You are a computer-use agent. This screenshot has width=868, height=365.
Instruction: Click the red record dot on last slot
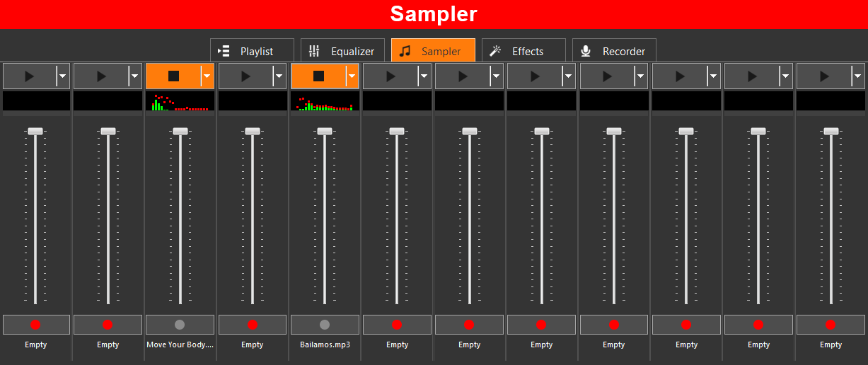point(831,325)
